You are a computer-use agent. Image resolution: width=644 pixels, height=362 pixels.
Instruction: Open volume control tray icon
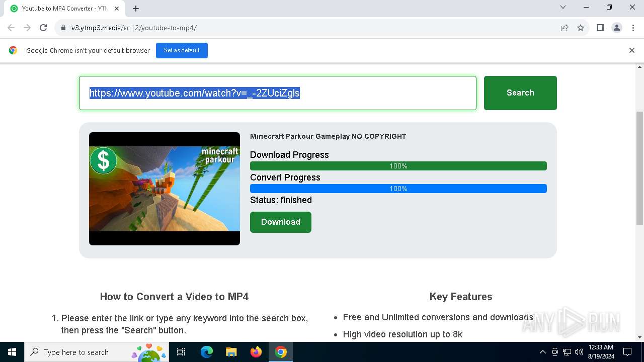coord(579,352)
